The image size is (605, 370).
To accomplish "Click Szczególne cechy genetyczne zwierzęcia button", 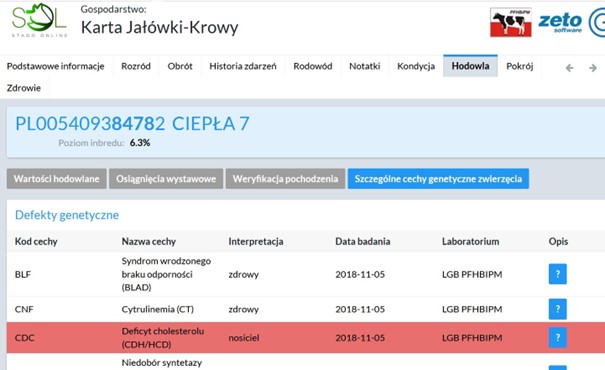I will 438,179.
